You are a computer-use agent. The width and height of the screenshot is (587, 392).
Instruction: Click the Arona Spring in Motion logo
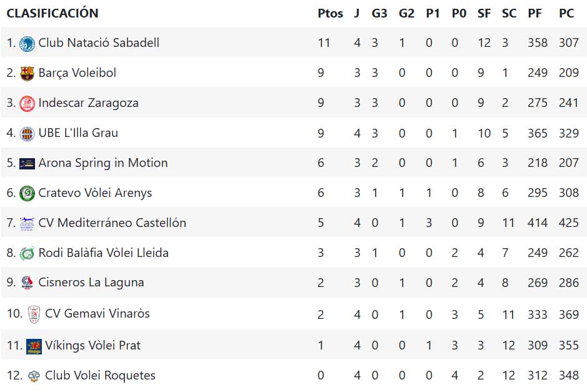27,163
